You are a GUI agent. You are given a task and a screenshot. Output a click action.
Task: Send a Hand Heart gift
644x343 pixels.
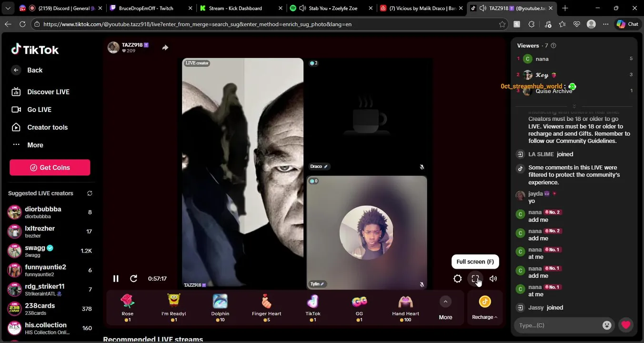[405, 308]
